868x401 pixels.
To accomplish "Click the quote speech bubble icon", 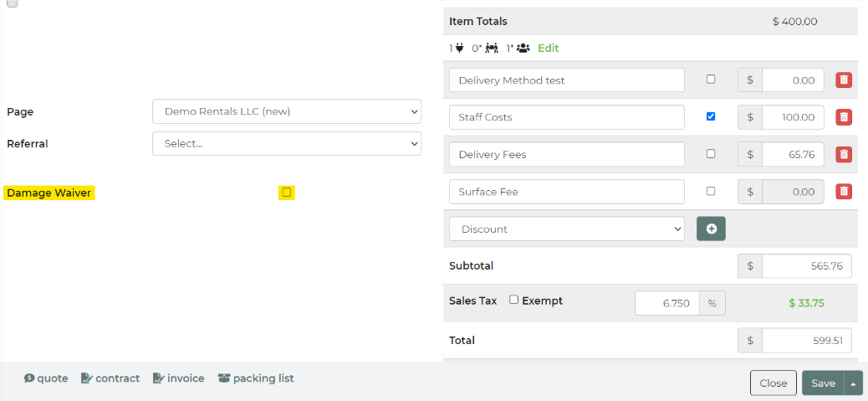I will point(29,378).
